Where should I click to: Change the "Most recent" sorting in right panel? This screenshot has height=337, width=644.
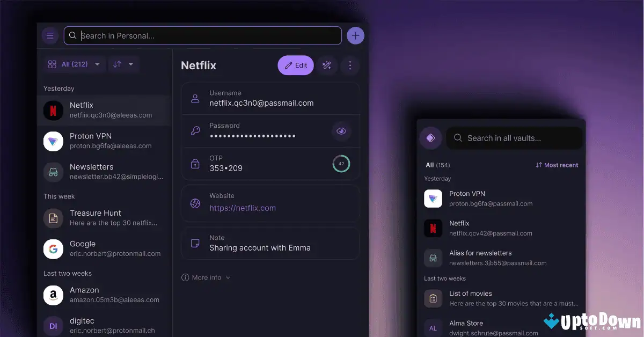point(557,165)
